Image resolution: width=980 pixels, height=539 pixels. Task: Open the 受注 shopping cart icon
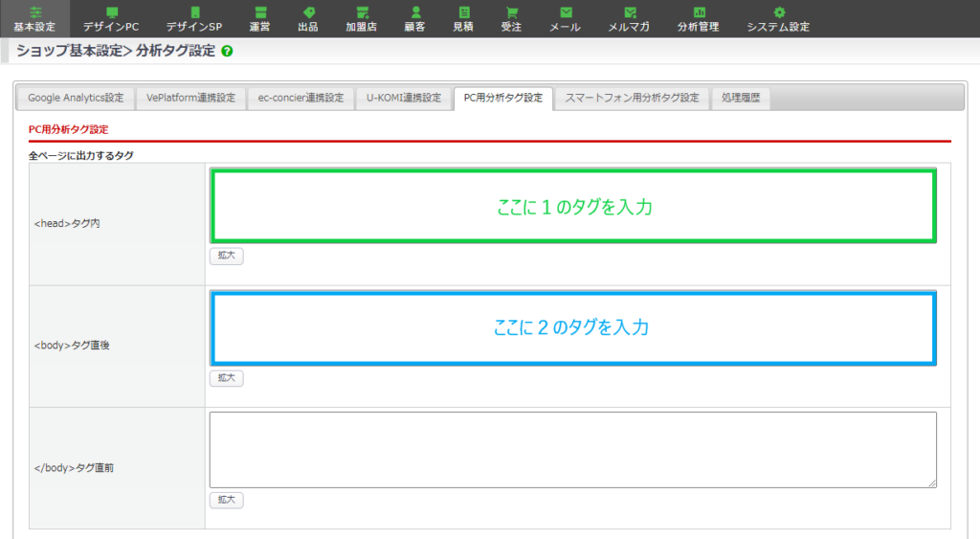(x=512, y=12)
